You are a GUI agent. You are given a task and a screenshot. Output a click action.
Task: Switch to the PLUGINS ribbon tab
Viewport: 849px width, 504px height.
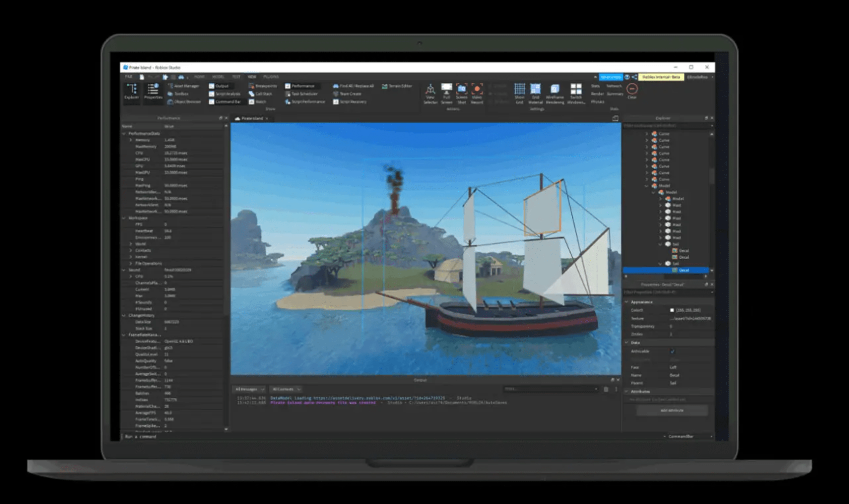tap(271, 77)
